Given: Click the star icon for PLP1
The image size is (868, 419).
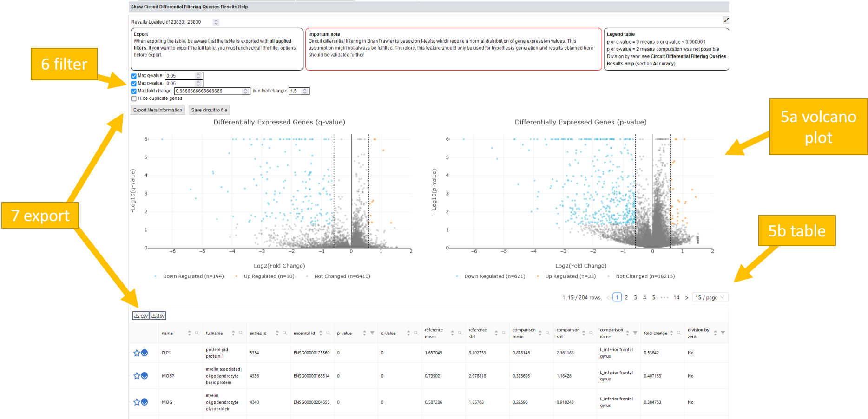Looking at the screenshot, I should coord(137,353).
